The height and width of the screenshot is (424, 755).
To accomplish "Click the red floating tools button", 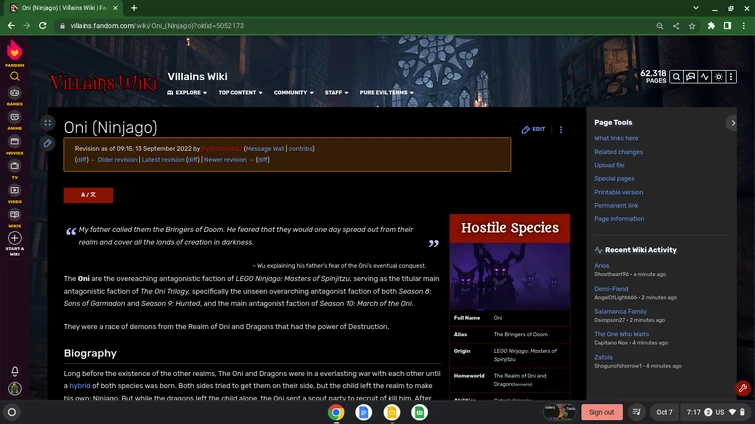I will 742,388.
